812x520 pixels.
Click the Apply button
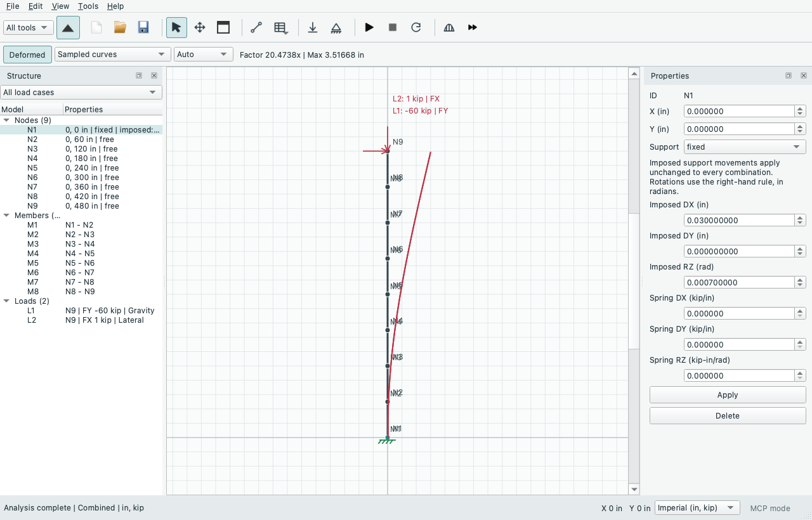pos(728,395)
